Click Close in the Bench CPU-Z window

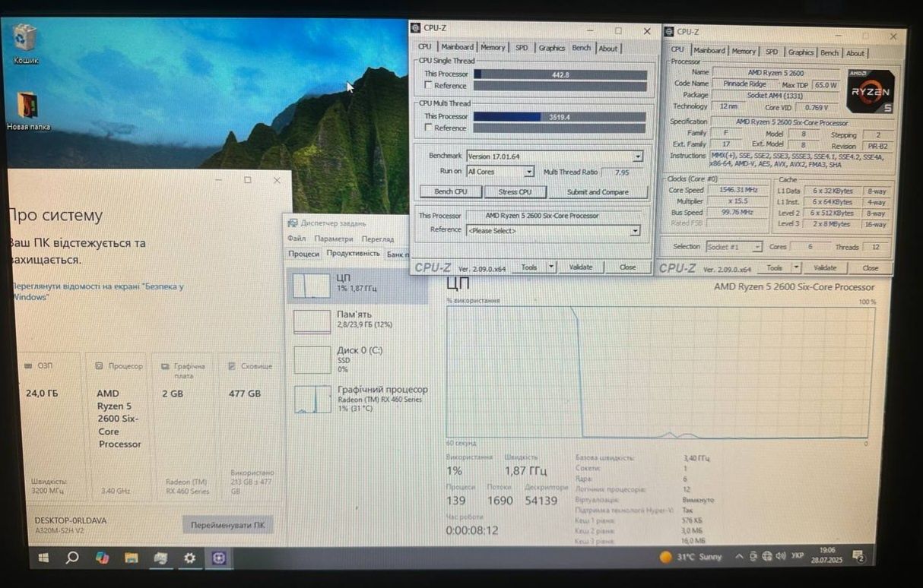tap(627, 267)
